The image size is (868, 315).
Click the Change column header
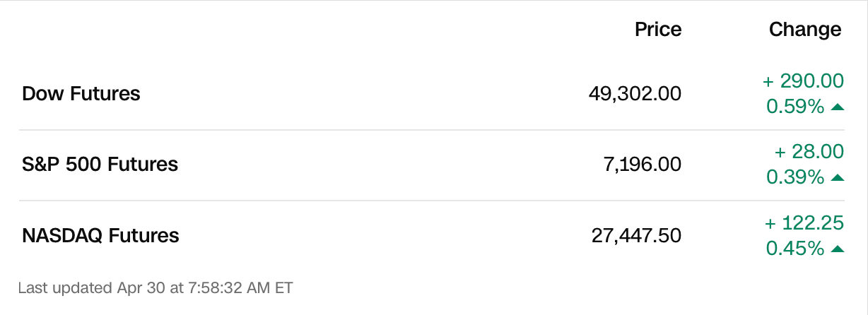[805, 30]
